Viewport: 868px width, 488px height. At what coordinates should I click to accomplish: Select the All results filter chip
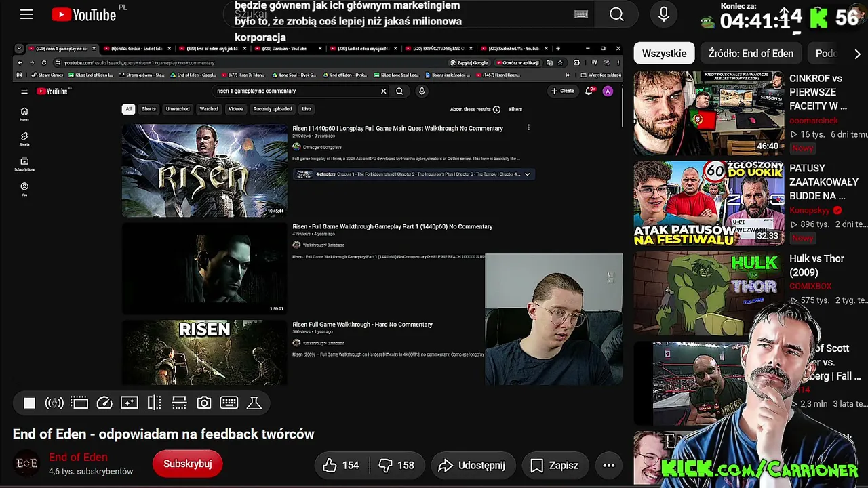coord(128,109)
